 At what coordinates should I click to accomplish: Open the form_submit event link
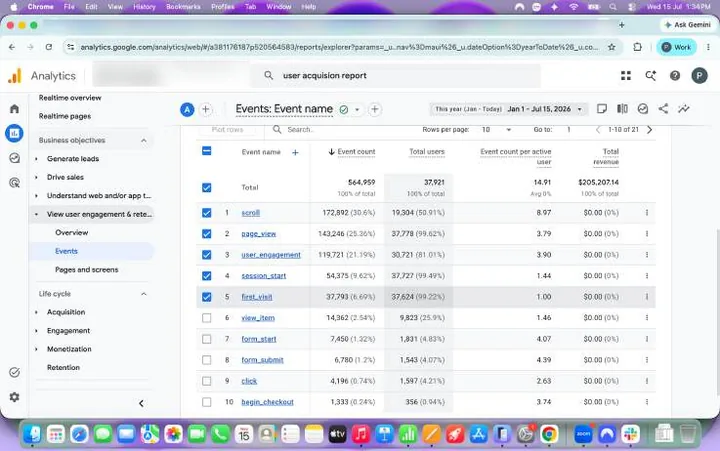point(262,360)
